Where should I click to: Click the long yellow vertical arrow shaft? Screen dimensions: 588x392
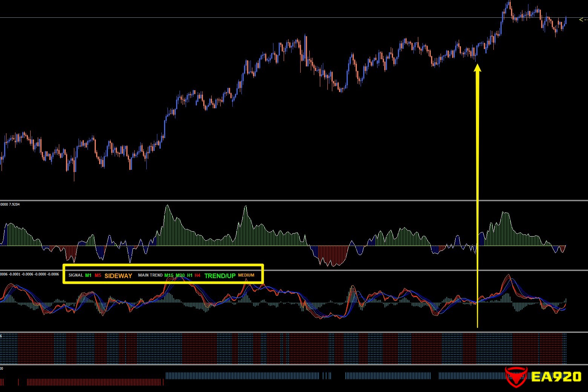(477, 189)
